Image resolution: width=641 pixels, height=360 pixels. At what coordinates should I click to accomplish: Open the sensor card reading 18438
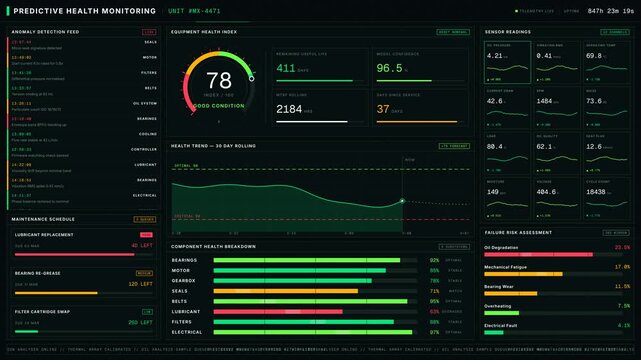pos(606,198)
